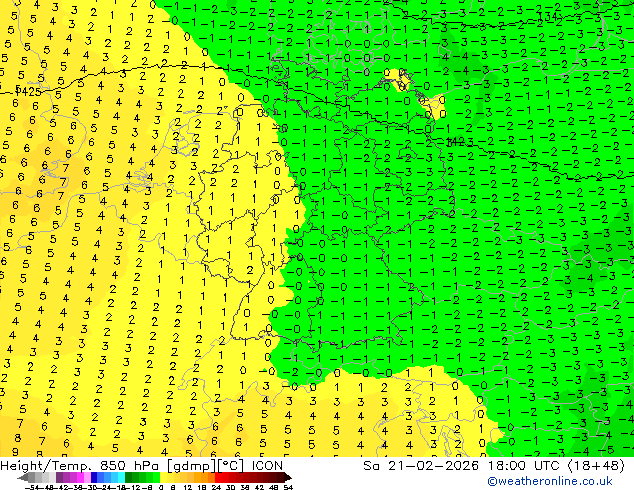Click the '-54' value on the color scale
Viewport: 634px width, 490px height.
pos(32,487)
